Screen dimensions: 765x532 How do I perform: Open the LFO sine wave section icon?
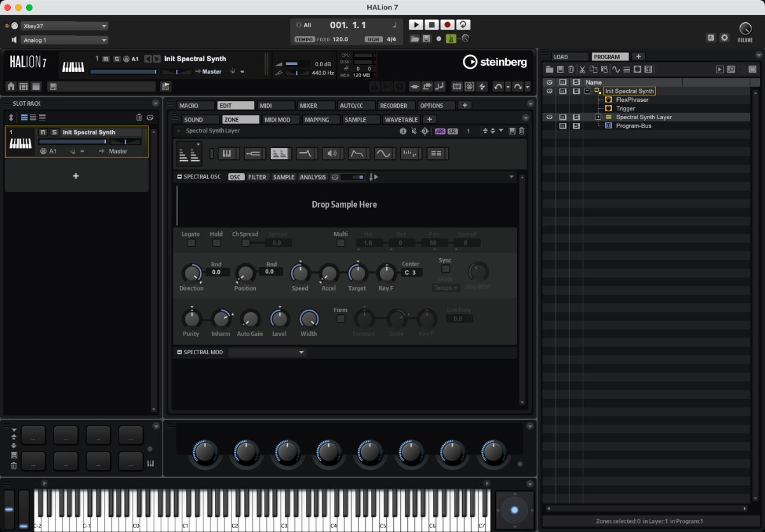click(384, 153)
